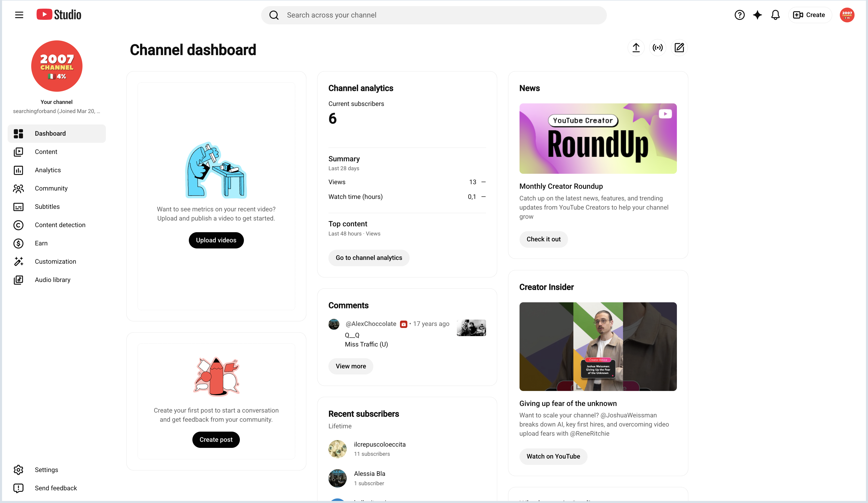Click the Content detection copyright icon
868x503 pixels.
click(x=18, y=225)
